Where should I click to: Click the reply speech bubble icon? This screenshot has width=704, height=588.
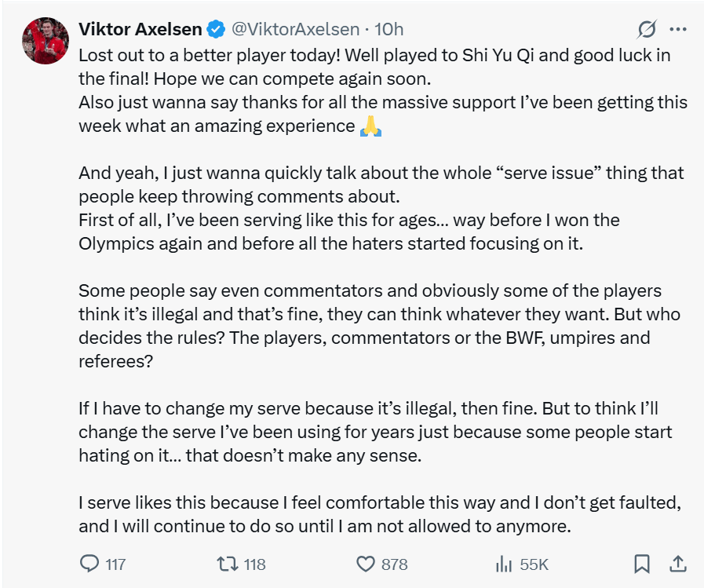click(90, 564)
